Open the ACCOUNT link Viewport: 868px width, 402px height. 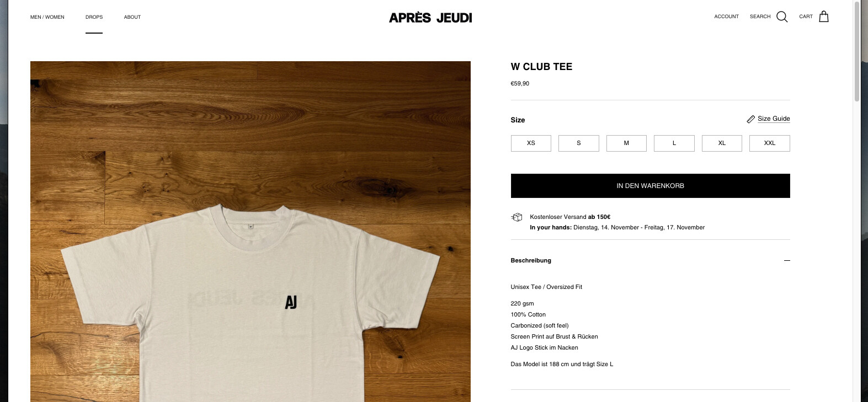[726, 17]
